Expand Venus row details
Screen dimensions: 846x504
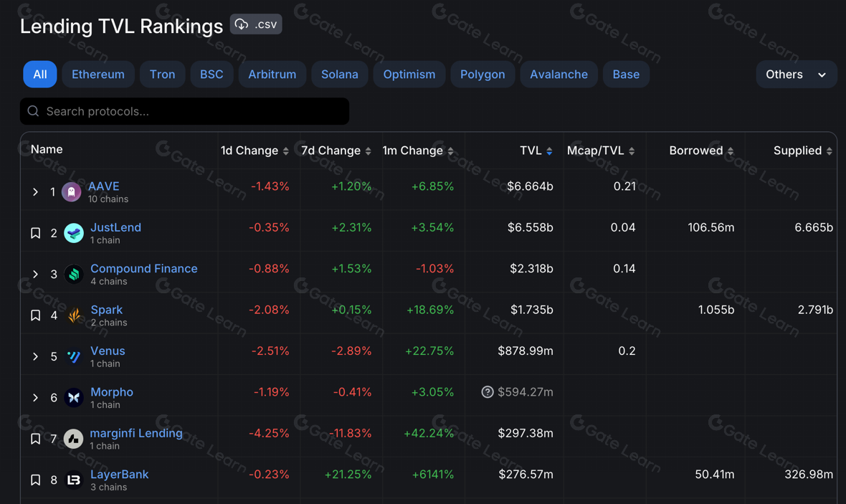(x=35, y=356)
